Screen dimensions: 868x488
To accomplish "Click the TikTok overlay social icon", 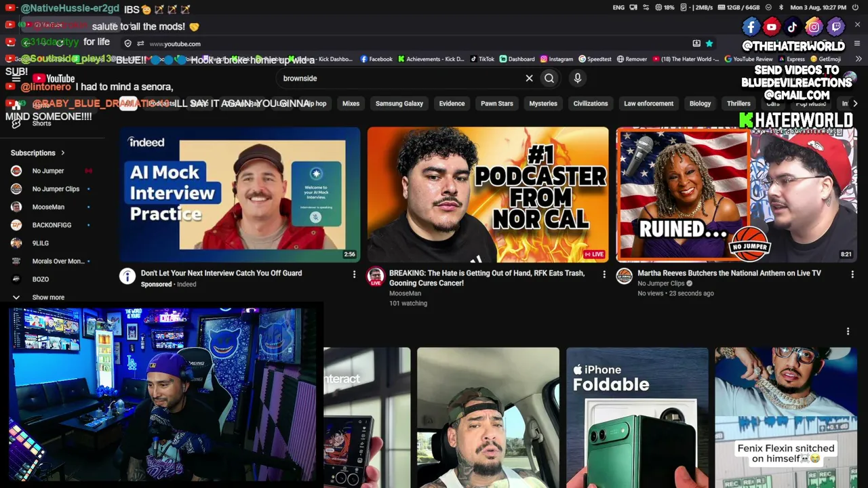I will (793, 27).
